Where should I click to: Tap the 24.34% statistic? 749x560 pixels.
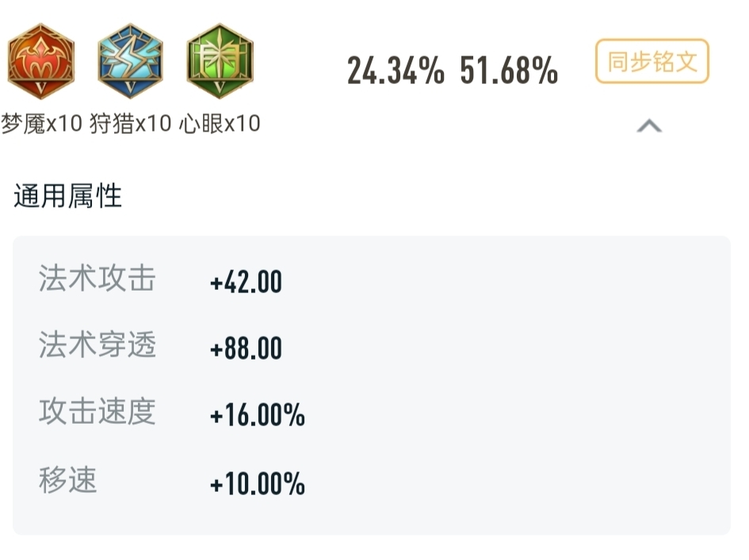click(396, 70)
